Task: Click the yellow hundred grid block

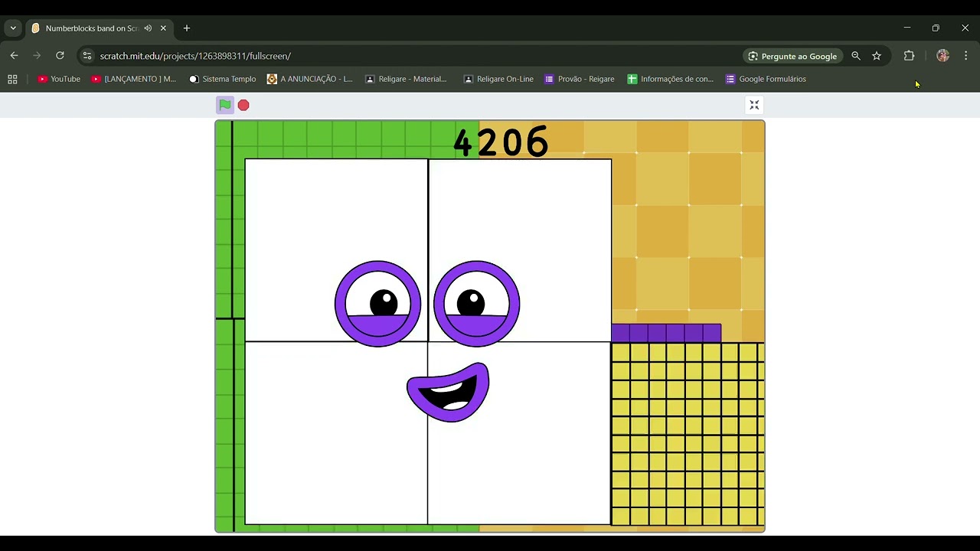Action: point(688,435)
